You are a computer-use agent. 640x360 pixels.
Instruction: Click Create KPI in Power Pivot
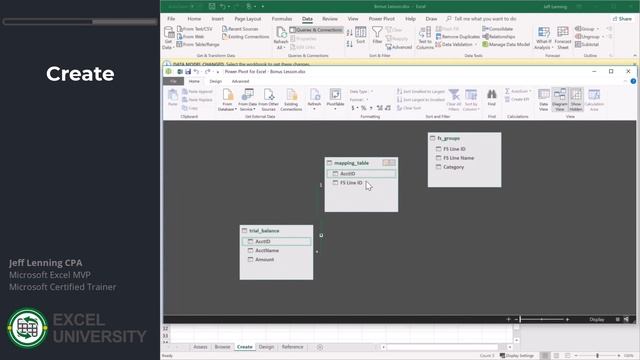click(x=517, y=99)
